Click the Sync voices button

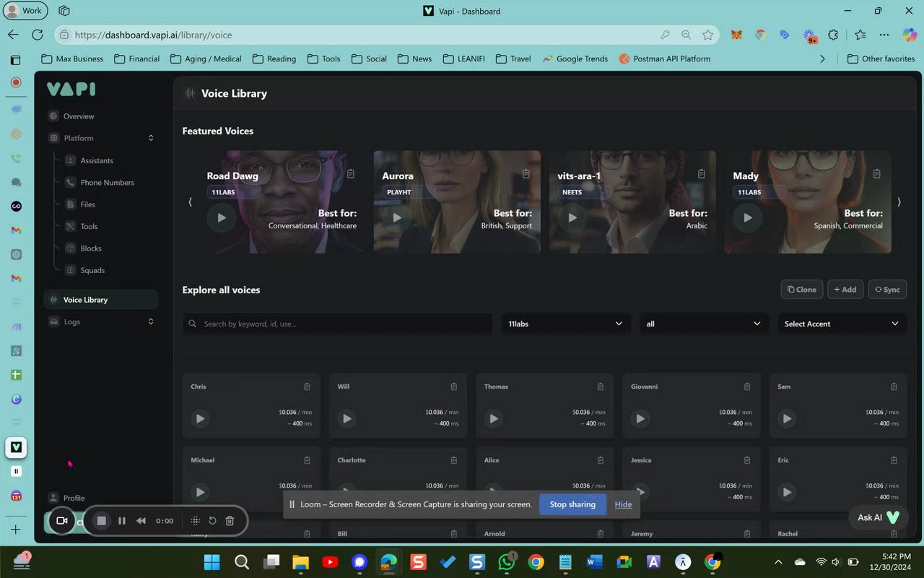[887, 290]
